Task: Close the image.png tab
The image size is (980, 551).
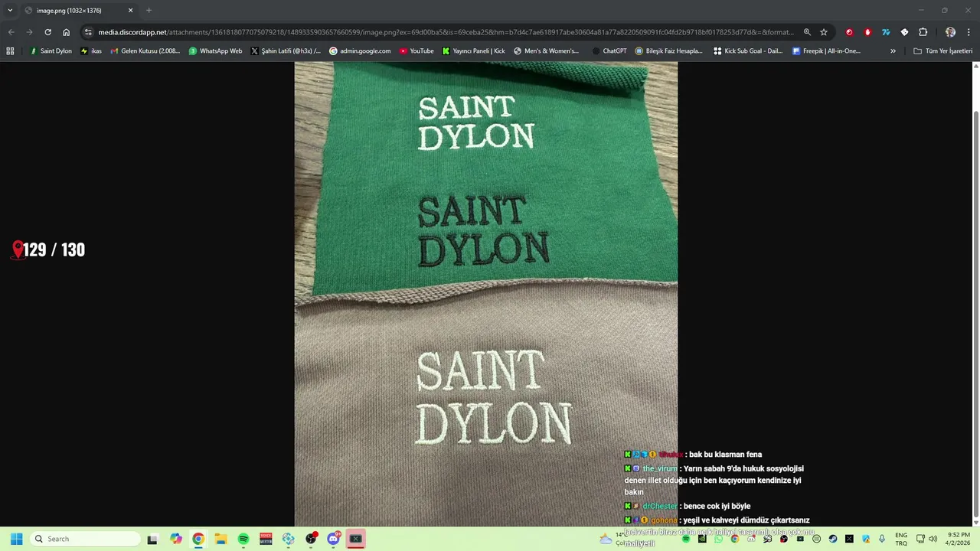Action: [x=130, y=11]
